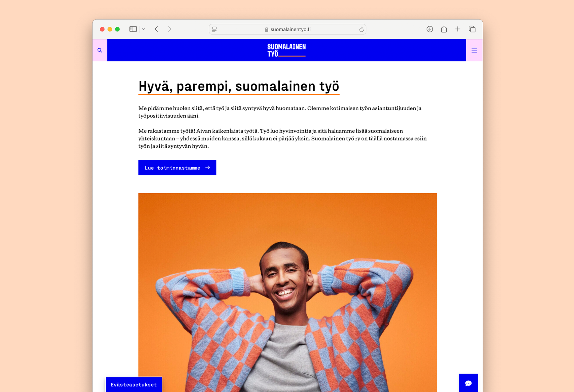Show the tab overview icon
The height and width of the screenshot is (392, 574).
pyautogui.click(x=472, y=29)
